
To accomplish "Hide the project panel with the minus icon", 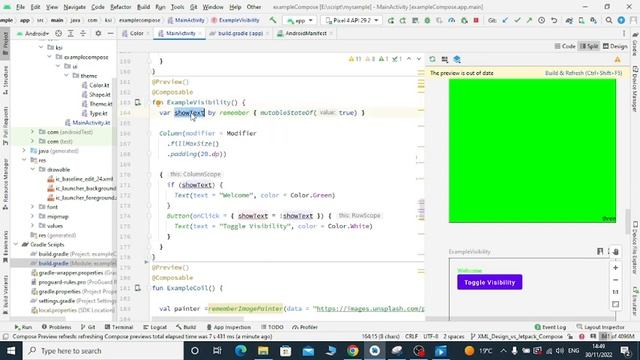I will click(x=110, y=33).
